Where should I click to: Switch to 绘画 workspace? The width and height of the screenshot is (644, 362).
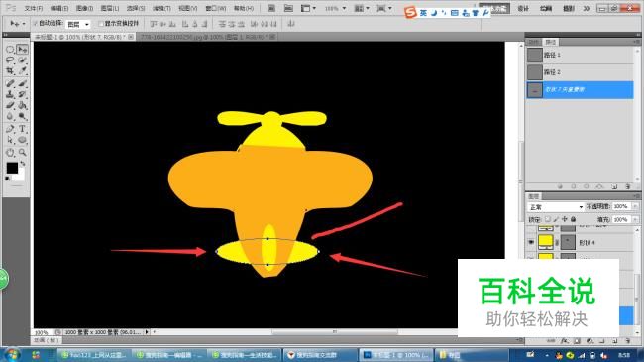[546, 8]
